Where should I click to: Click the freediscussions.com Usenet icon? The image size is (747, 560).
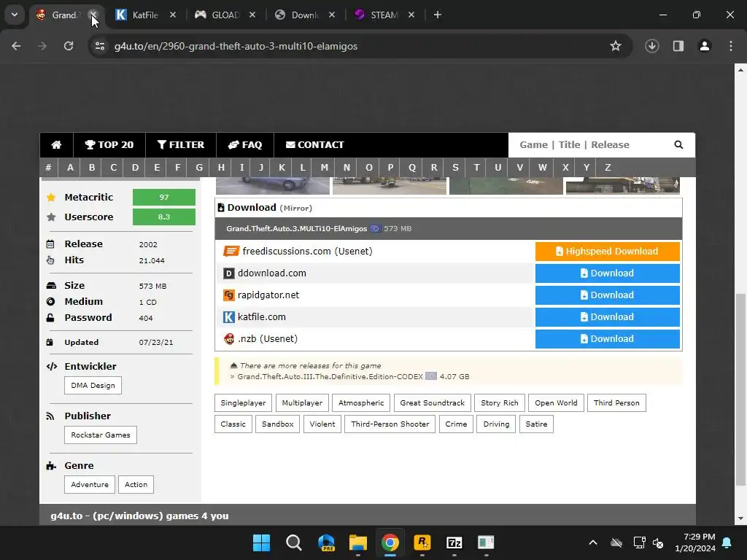click(231, 251)
